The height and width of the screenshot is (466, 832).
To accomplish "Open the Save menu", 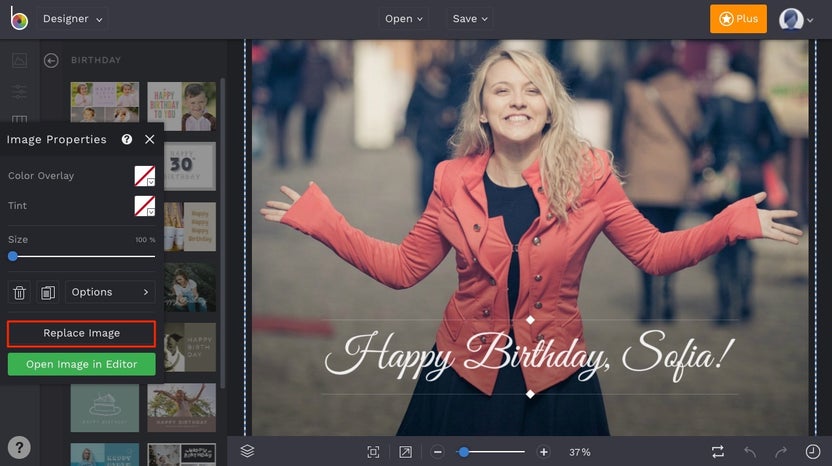I will (470, 19).
